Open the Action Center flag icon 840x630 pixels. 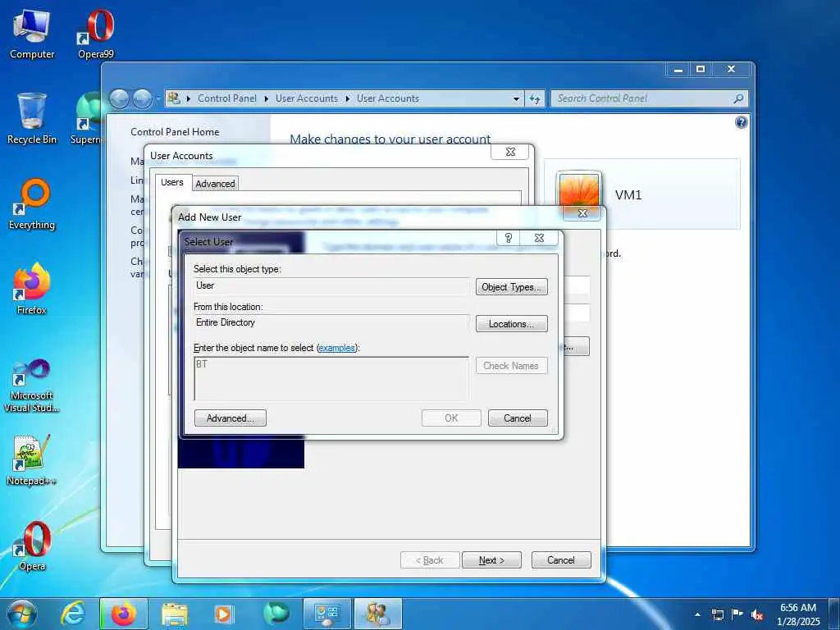(x=737, y=614)
